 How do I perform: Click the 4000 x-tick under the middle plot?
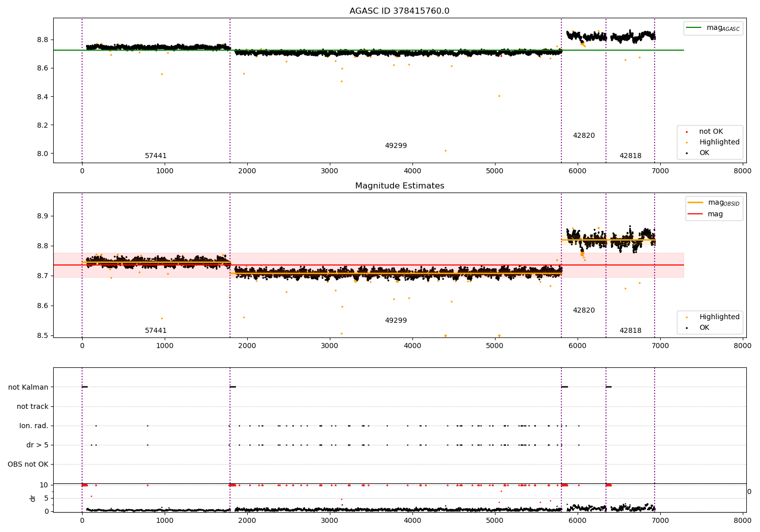click(412, 346)
